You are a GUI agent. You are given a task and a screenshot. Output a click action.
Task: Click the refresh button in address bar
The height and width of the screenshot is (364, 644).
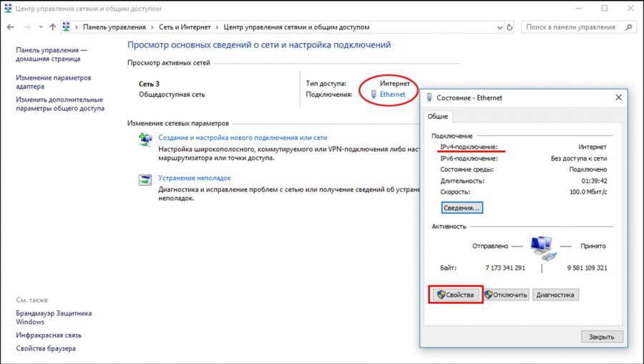509,27
